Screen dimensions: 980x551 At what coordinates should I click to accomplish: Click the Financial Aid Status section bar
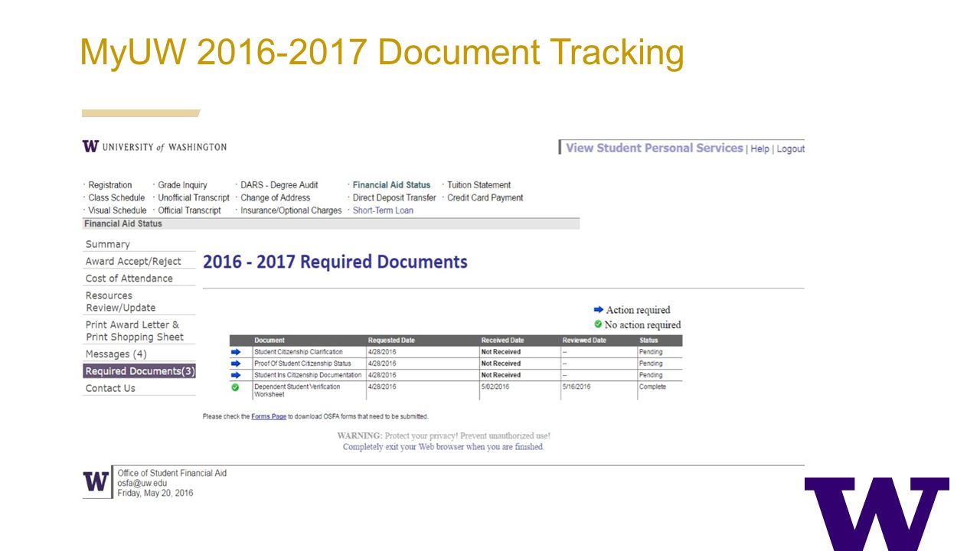(x=331, y=223)
